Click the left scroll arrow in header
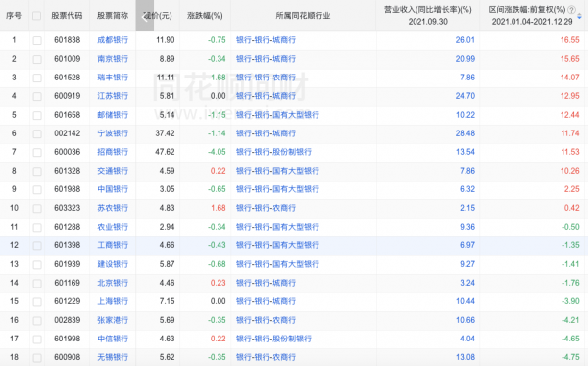588x366 pixels. tap(145, 16)
